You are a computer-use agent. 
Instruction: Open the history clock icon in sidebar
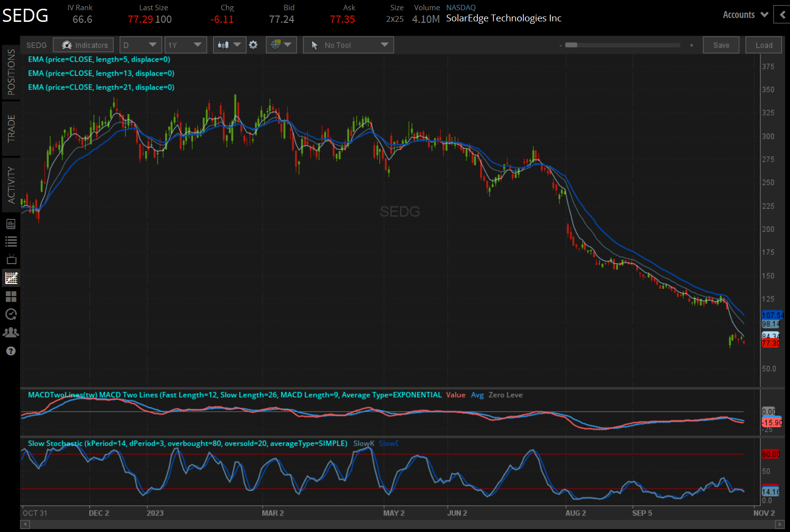11,315
